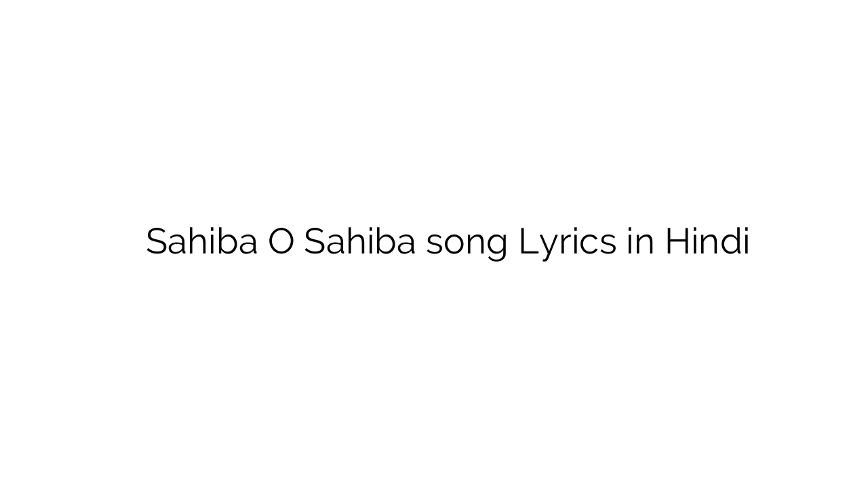868x488 pixels.
Task: Click the standalone capital letter "O"
Action: pos(281,242)
